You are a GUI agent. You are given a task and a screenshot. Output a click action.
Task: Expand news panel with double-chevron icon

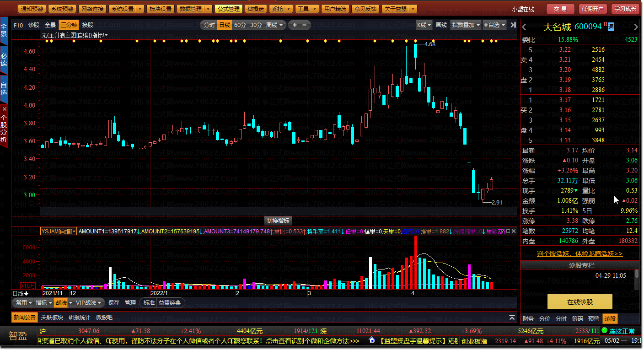tap(512, 317)
